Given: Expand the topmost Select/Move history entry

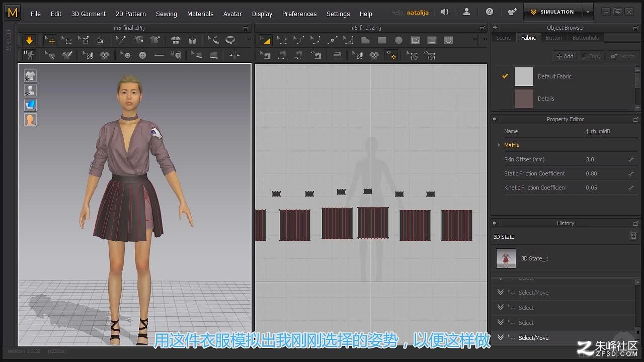Looking at the screenshot, I should 500,292.
